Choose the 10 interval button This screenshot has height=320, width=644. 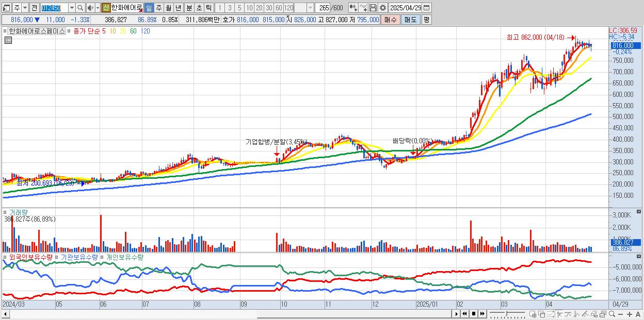[249, 8]
